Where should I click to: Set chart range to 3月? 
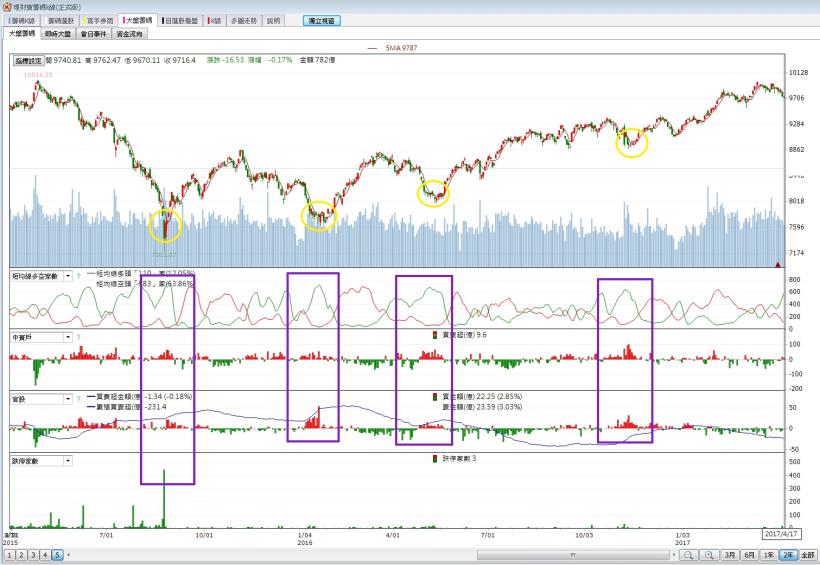[731, 555]
